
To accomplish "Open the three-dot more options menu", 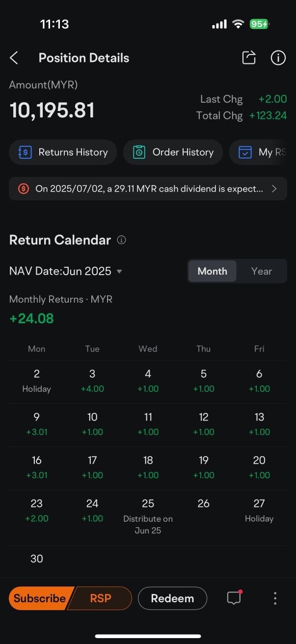I will 275,598.
